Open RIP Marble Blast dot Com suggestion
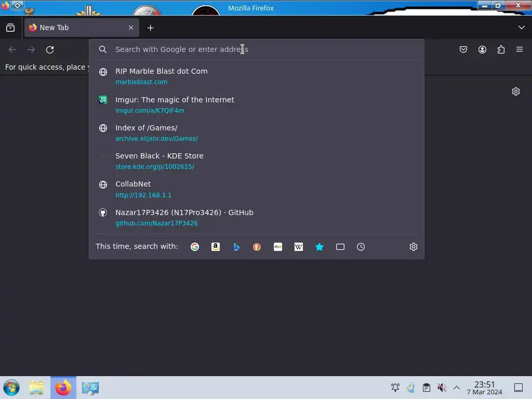532x399 pixels. (x=257, y=76)
